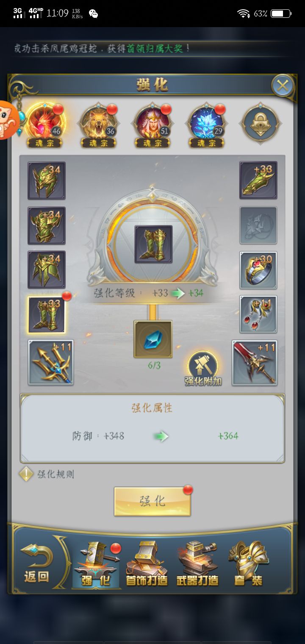Open 强化规则 rules info
Viewport: 305px width, 644px height.
47,474
